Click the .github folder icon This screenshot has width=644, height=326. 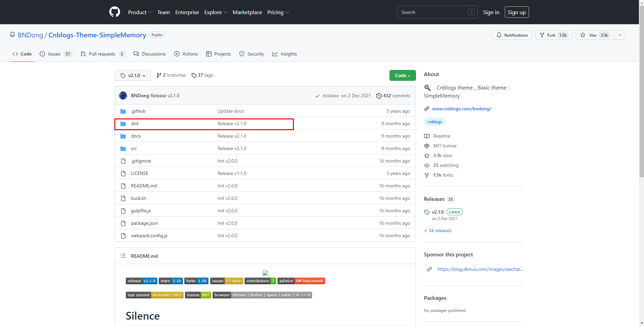pos(123,111)
